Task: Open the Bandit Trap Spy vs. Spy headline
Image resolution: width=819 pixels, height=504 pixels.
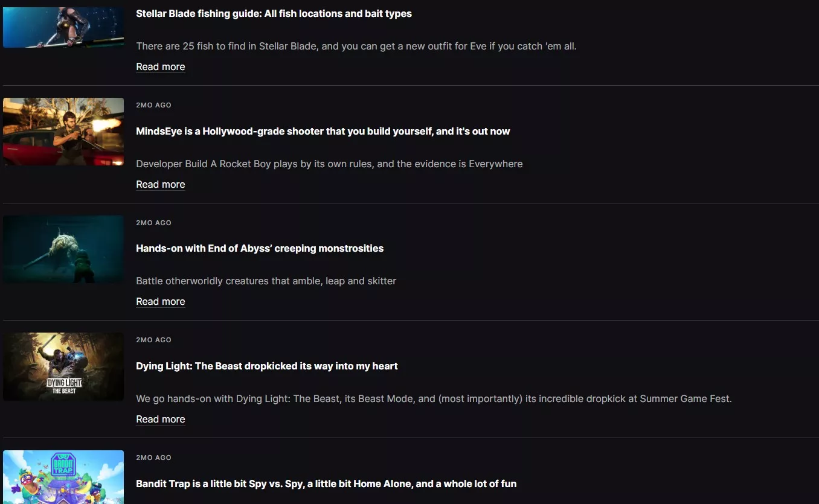Action: pos(326,483)
